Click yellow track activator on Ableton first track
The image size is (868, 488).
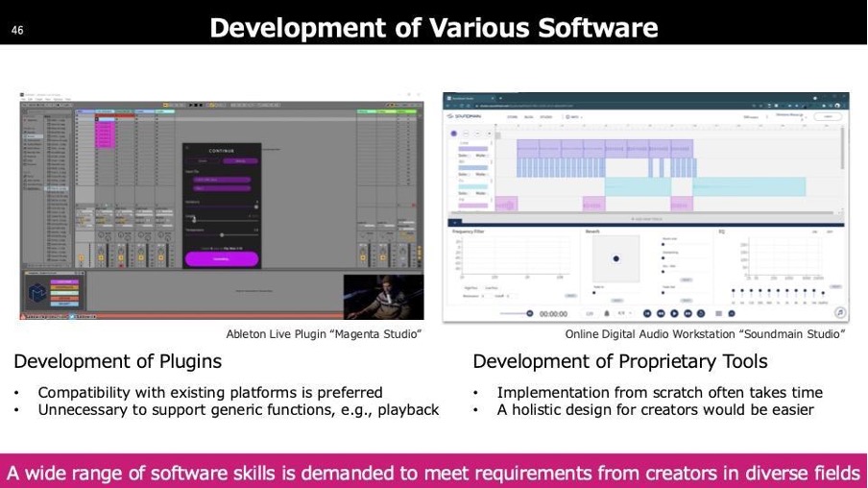click(x=82, y=257)
